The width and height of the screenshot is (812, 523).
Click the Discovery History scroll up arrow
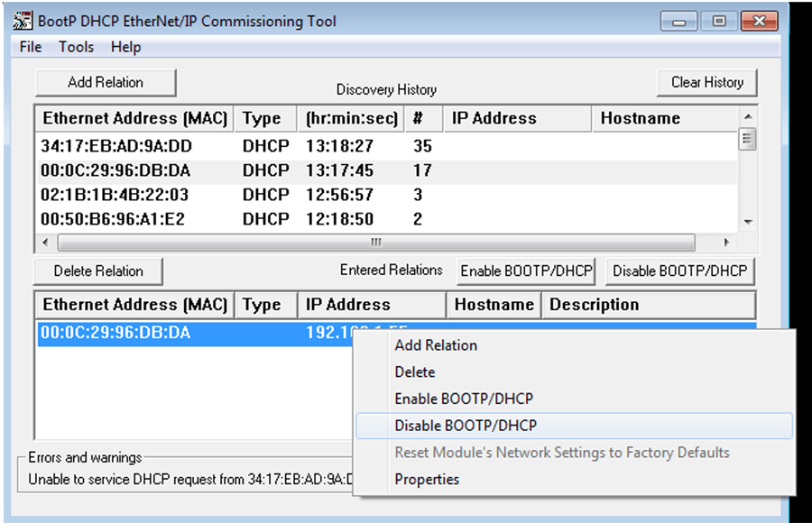pos(748,117)
